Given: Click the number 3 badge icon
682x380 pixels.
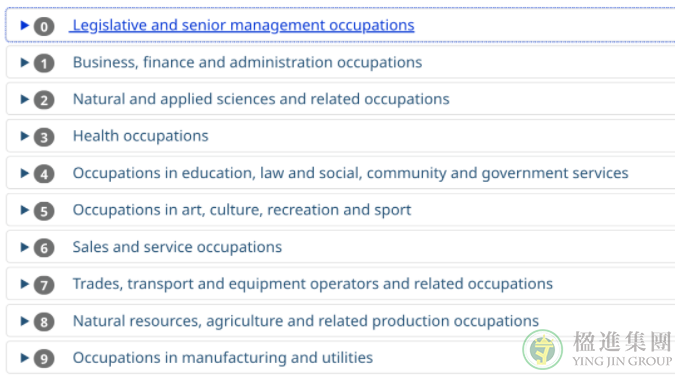Looking at the screenshot, I should click(44, 137).
